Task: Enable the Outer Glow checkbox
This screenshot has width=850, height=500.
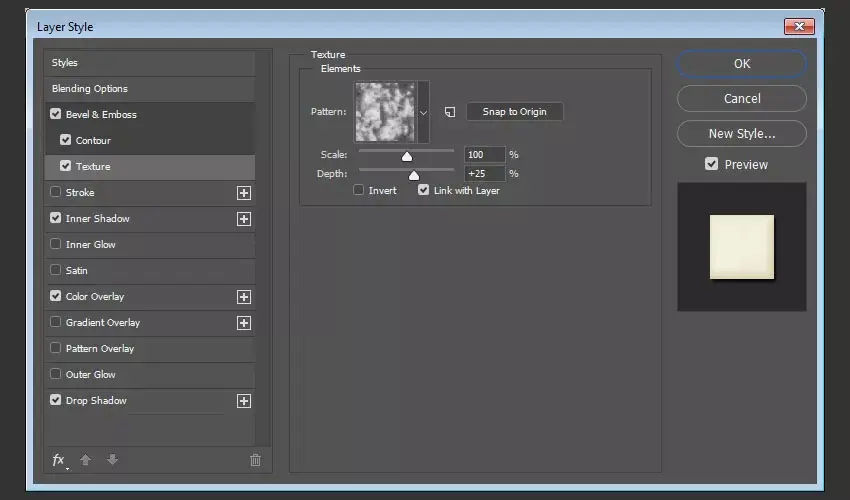Action: (55, 374)
